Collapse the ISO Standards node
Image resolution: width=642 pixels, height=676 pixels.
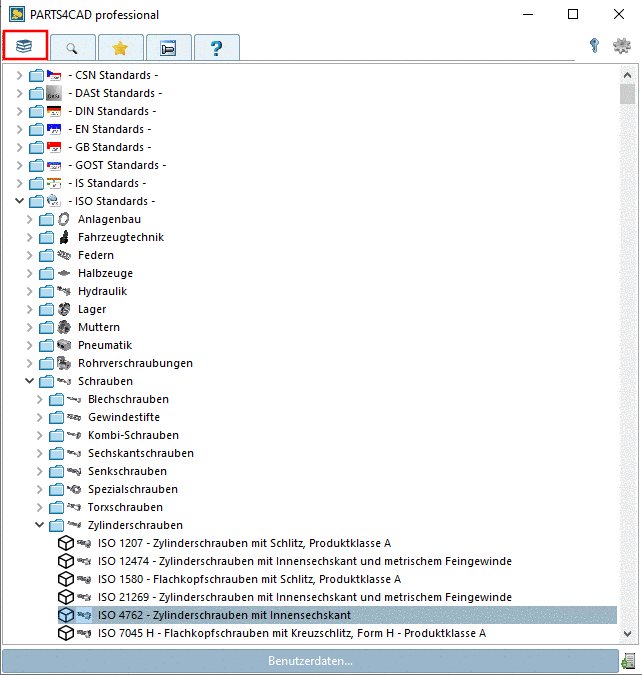click(19, 201)
